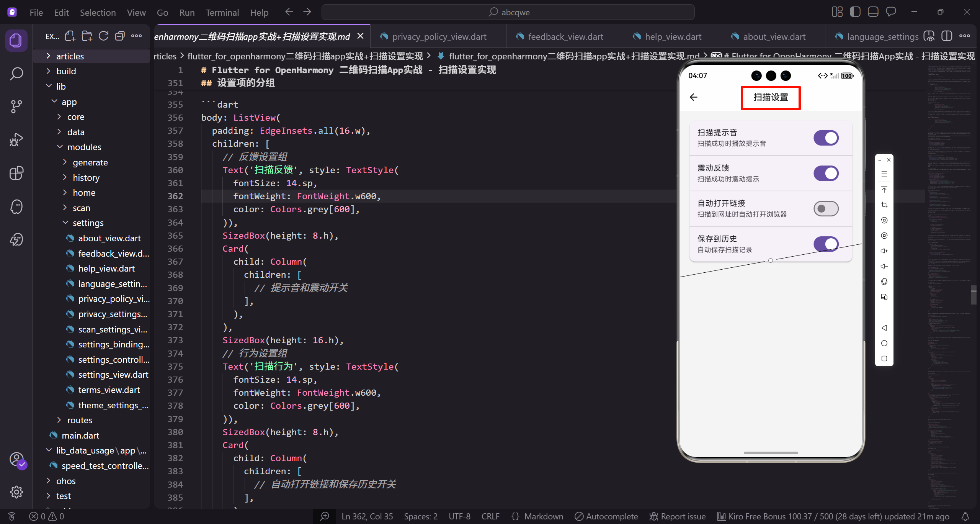Open markdown preview to the side
The image size is (980, 524).
coord(929,36)
